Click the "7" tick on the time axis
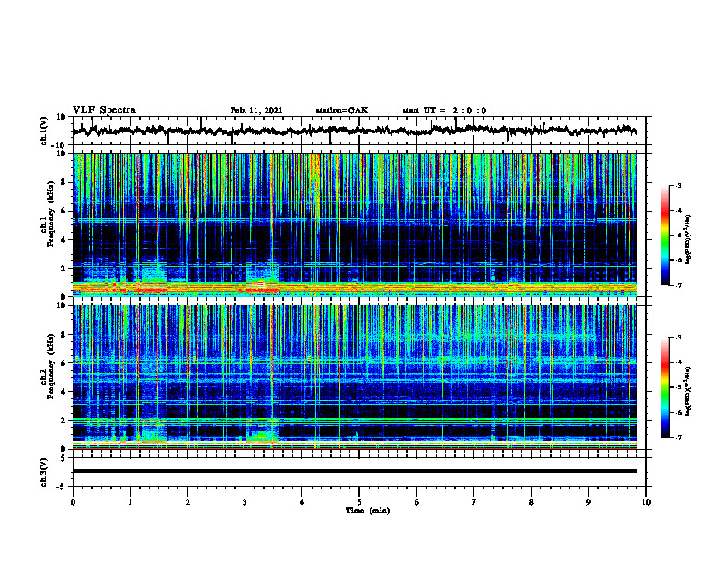The height and width of the screenshot is (563, 728). [x=474, y=502]
